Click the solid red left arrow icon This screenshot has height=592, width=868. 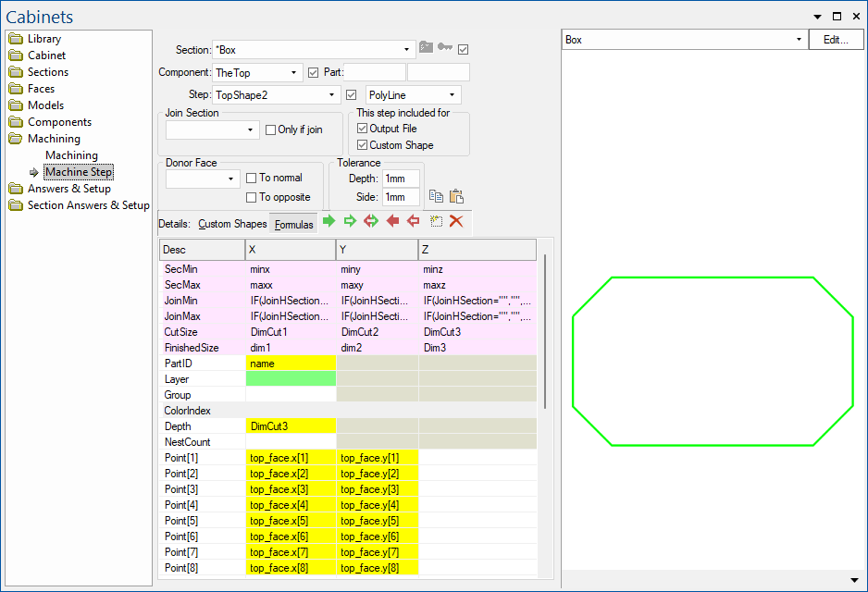pyautogui.click(x=392, y=221)
